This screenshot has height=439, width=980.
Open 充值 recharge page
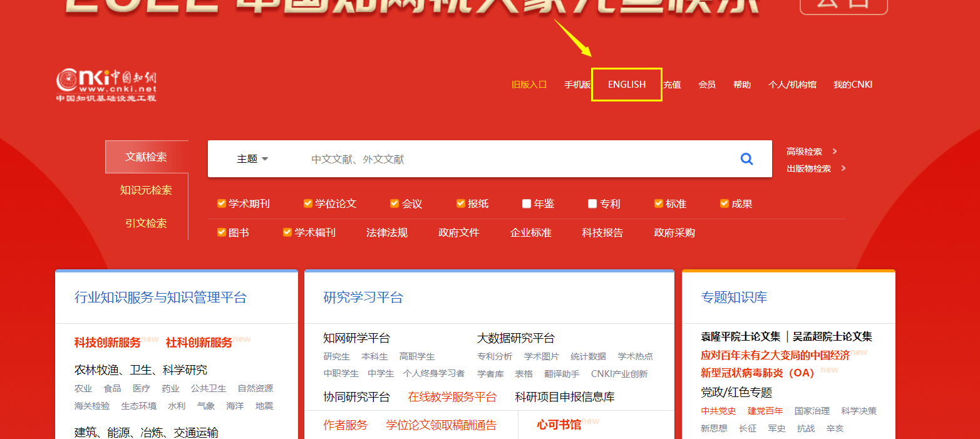[671, 85]
